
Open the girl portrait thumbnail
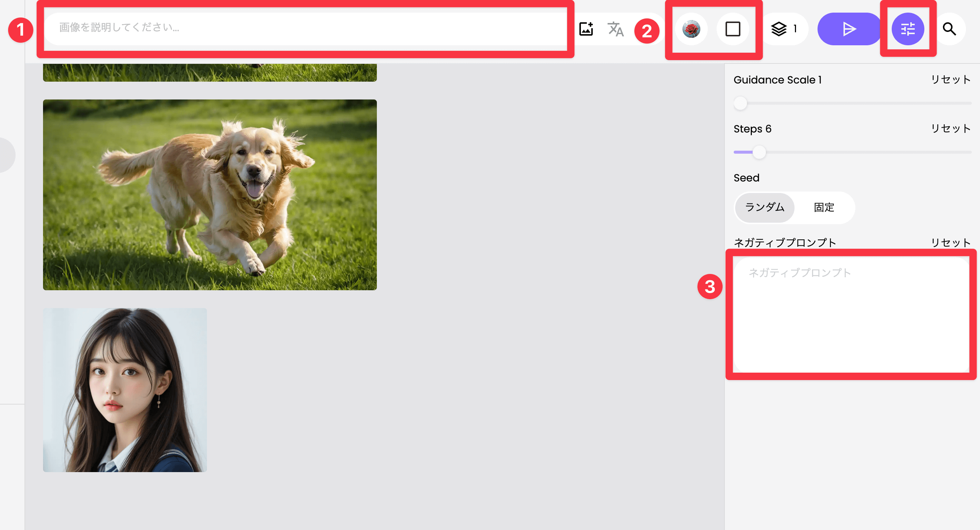[x=125, y=390]
